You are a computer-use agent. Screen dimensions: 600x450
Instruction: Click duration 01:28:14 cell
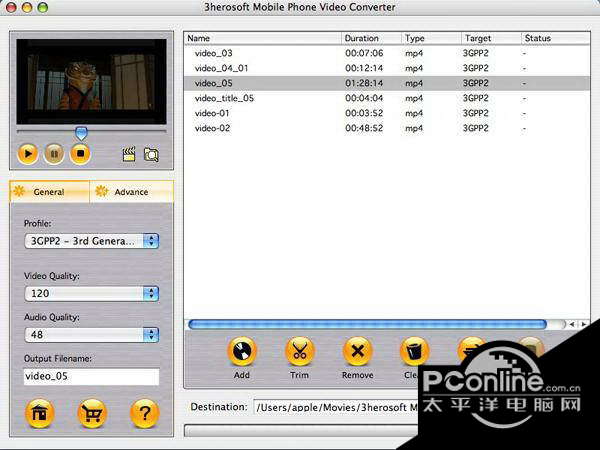point(364,83)
